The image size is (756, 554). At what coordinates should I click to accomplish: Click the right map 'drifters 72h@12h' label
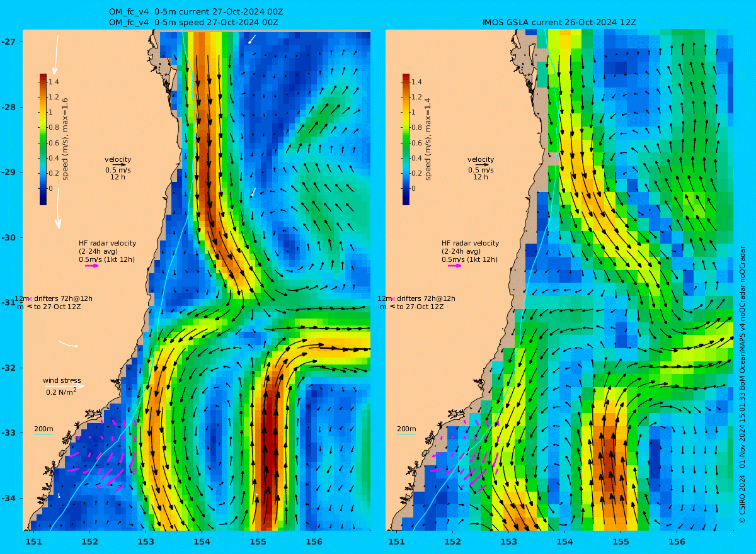click(x=425, y=298)
